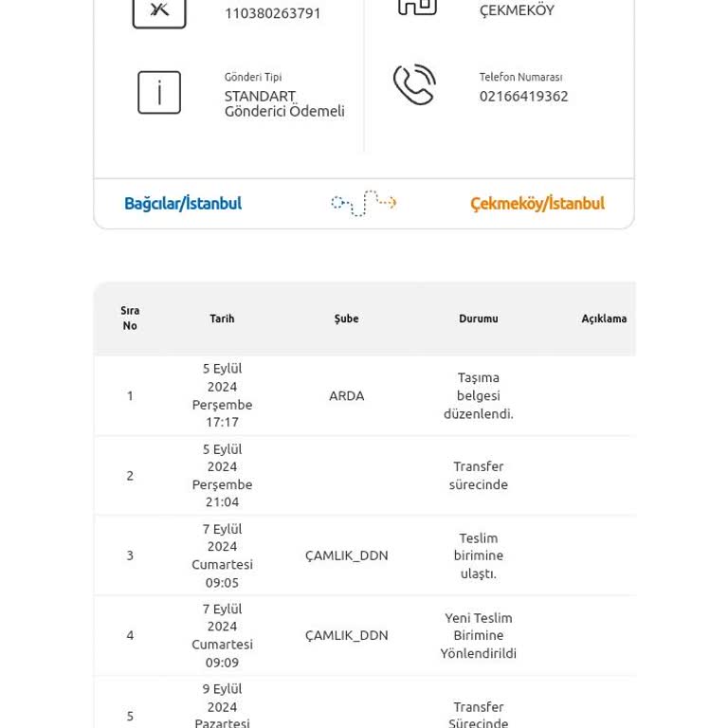Click the Çekmeköy/İstanbul destination label
The image size is (728, 728).
click(x=537, y=204)
